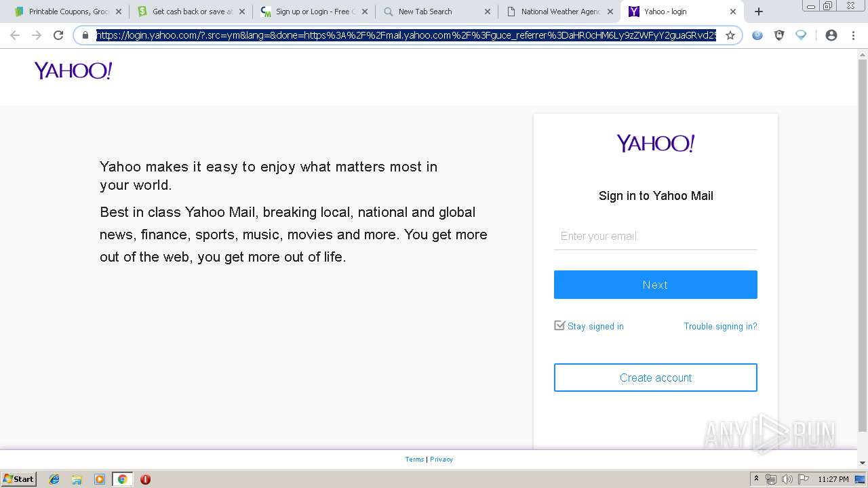Close the National Weather Agency tab
The width and height of the screenshot is (868, 488).
pos(610,12)
